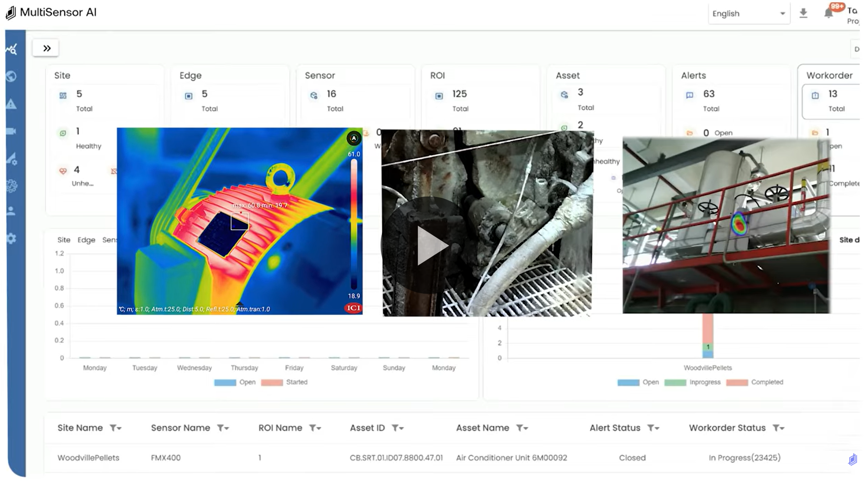This screenshot has height=481, width=868.
Task: Click the download icon in the header
Action: pos(803,13)
